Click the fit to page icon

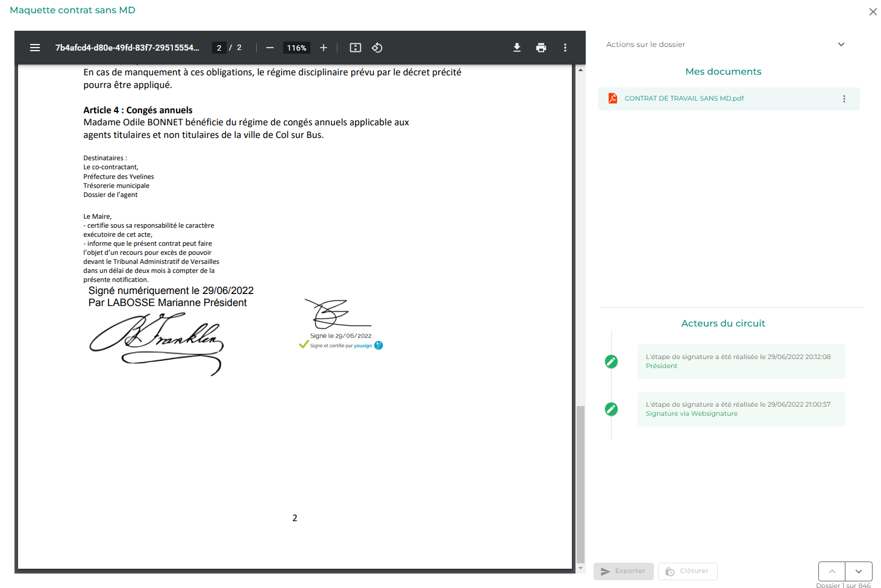(x=356, y=48)
